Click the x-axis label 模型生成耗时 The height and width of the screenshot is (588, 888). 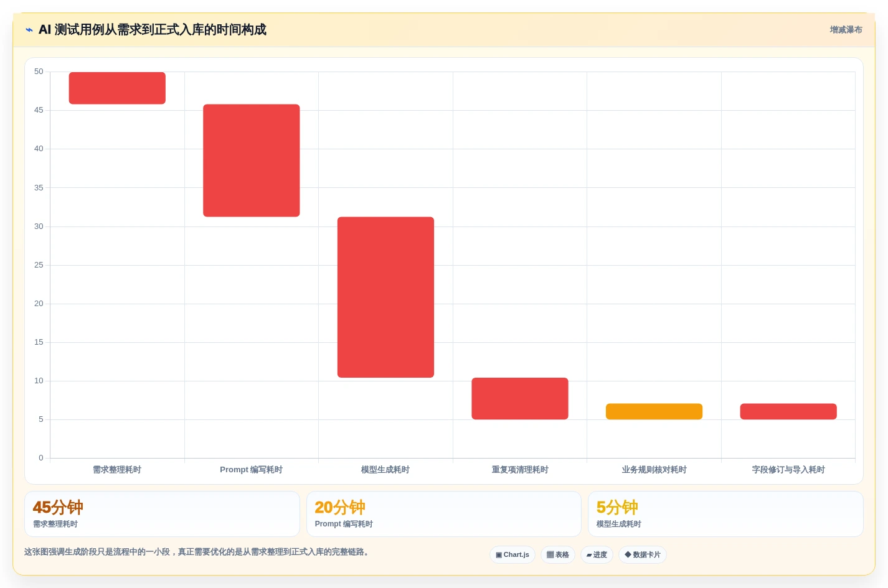click(385, 470)
